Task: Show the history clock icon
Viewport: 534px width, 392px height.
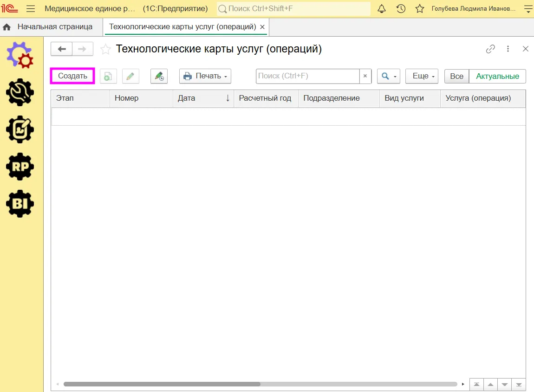Action: click(x=401, y=9)
